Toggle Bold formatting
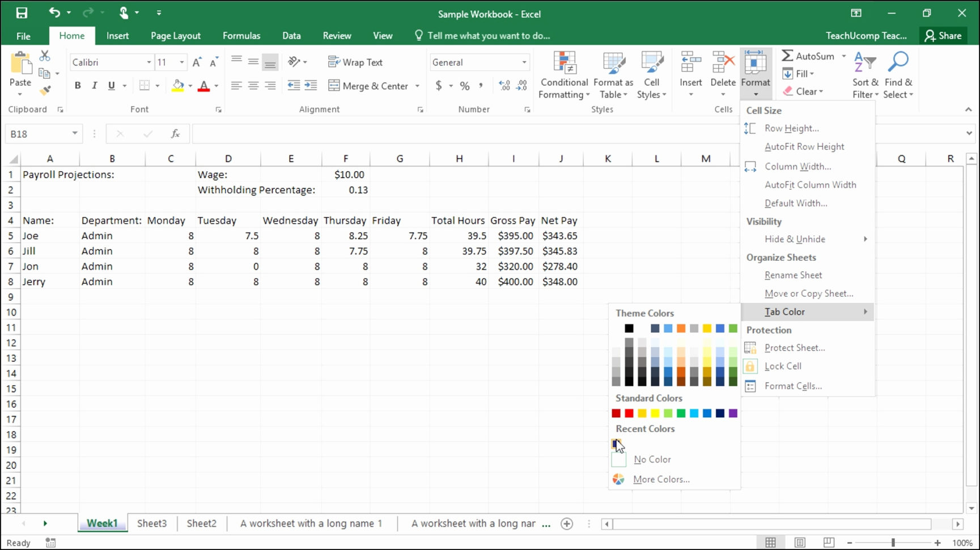Screen dimensions: 980x550 78,86
